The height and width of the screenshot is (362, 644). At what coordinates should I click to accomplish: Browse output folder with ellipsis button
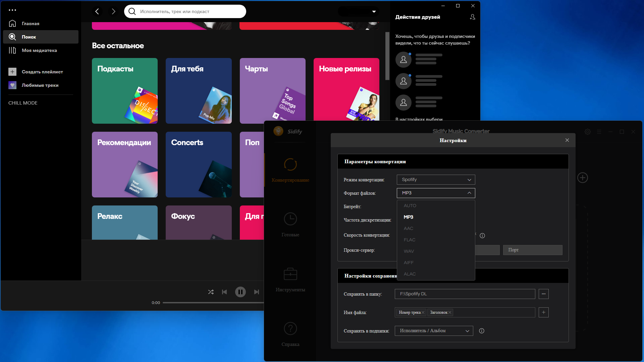pyautogui.click(x=544, y=294)
